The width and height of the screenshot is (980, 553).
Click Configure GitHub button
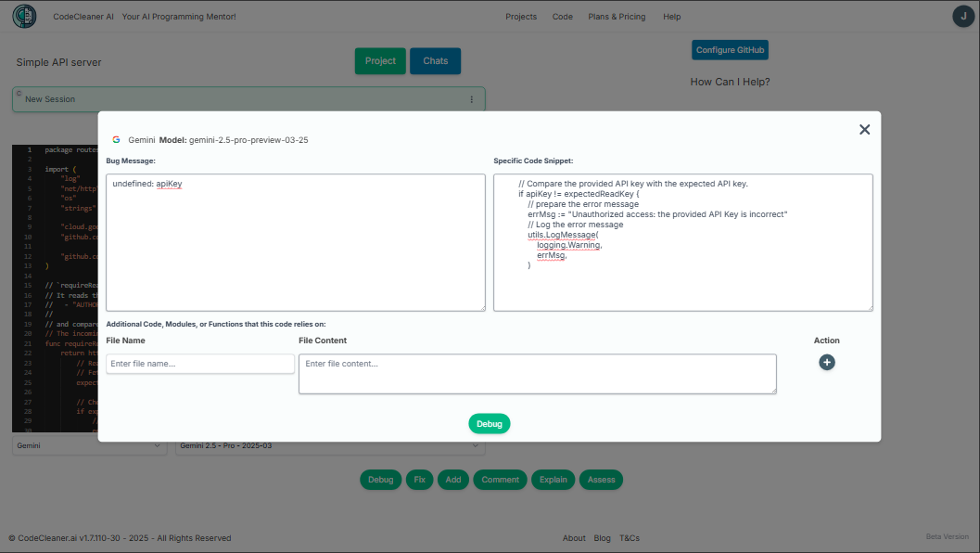[x=730, y=50]
